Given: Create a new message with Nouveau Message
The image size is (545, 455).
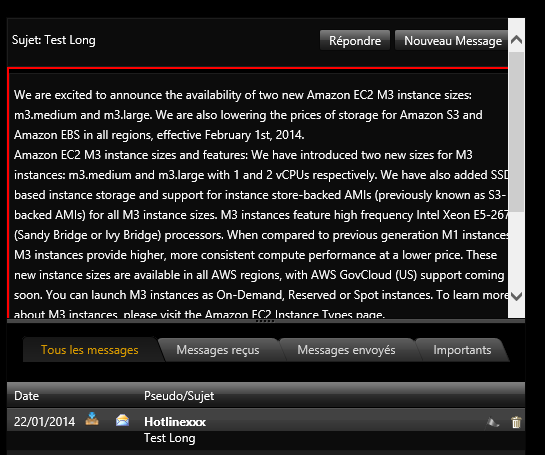Looking at the screenshot, I should tap(451, 40).
